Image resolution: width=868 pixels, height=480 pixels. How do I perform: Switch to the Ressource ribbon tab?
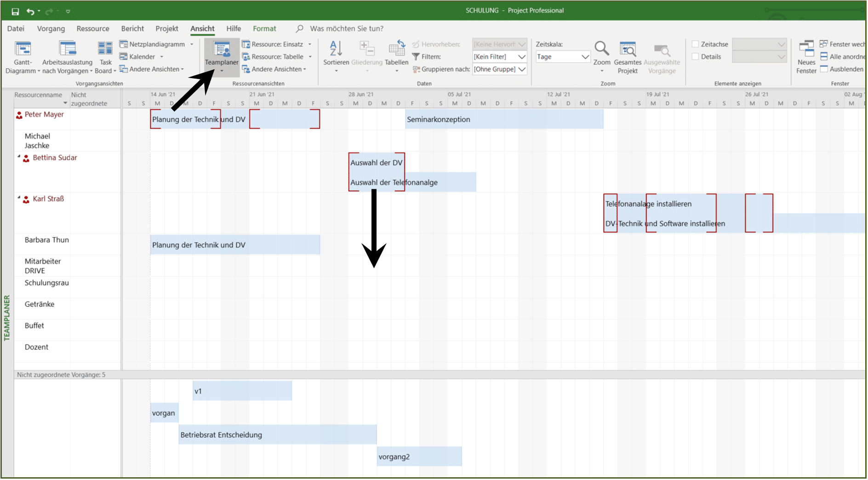(93, 28)
